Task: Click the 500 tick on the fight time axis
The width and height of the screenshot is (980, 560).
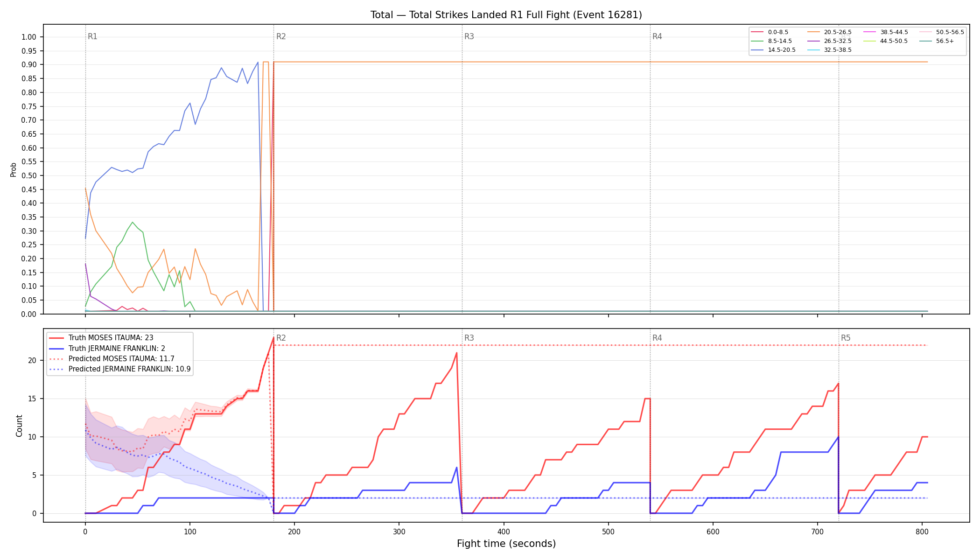Action: tap(608, 531)
